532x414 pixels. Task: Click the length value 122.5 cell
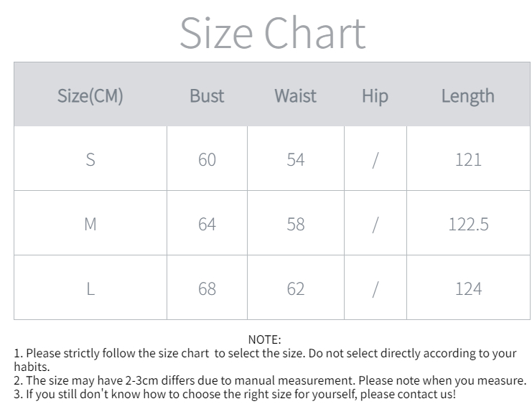pos(468,224)
